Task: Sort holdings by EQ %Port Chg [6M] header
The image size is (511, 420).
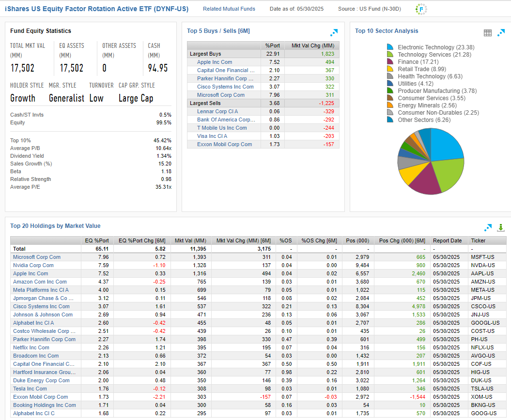Action: pyautogui.click(x=142, y=240)
